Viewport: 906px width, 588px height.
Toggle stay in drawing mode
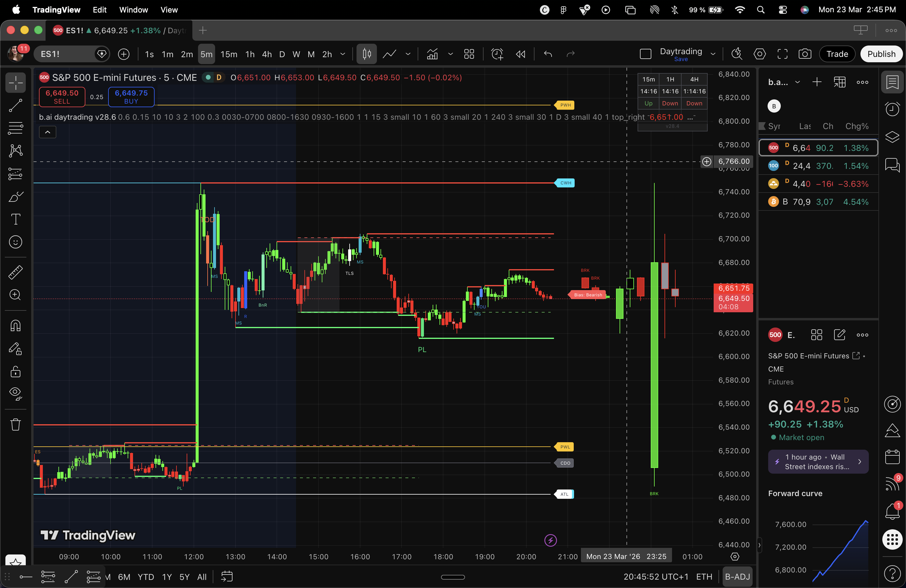(16, 348)
